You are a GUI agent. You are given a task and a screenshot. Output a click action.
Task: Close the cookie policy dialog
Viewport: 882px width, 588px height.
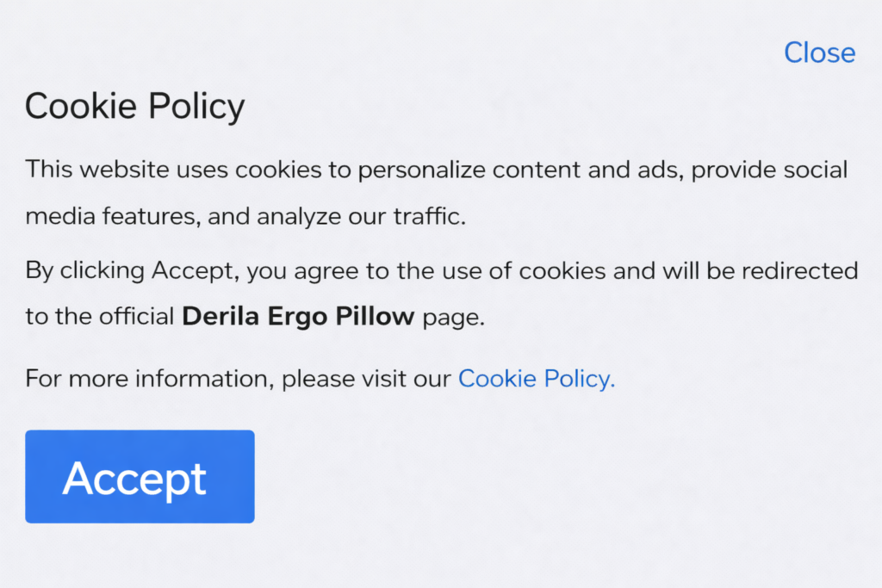819,53
